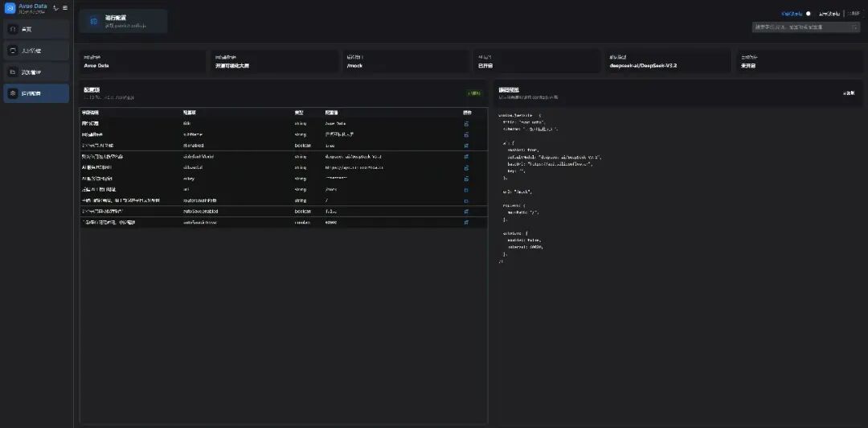Click edit icon for ai.defaultModel row

click(466, 156)
